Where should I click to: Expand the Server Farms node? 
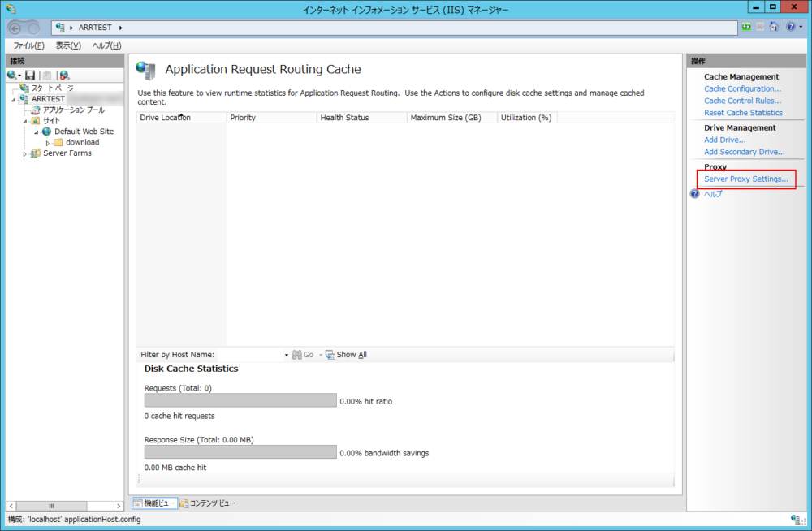[25, 153]
